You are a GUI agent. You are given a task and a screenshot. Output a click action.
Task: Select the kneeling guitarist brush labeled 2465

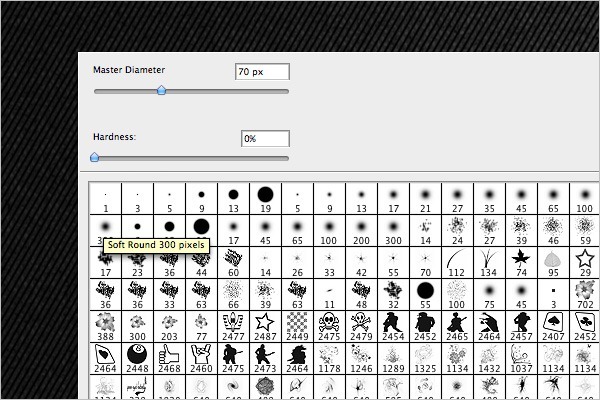(x=457, y=327)
